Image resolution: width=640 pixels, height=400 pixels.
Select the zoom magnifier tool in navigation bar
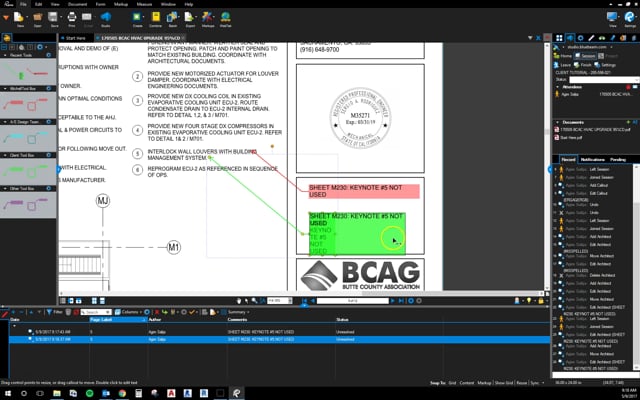[x=254, y=301]
